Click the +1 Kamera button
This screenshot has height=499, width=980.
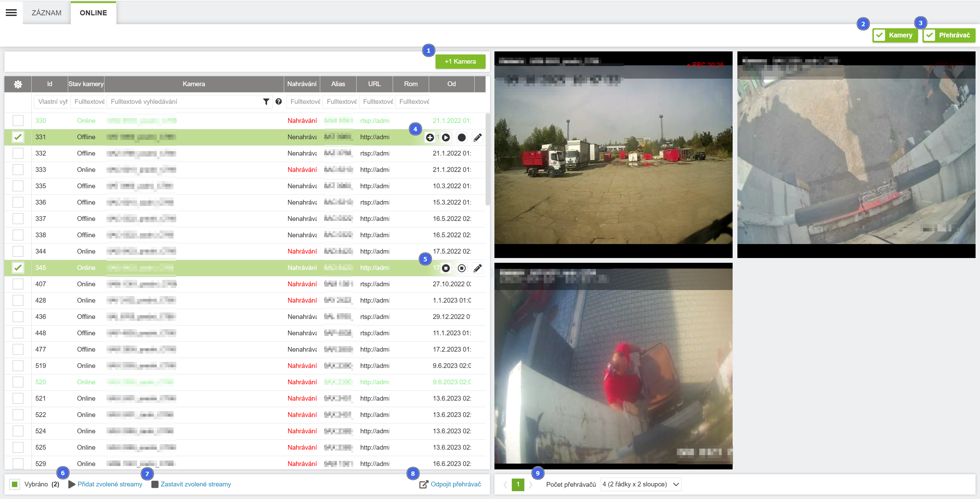(460, 62)
